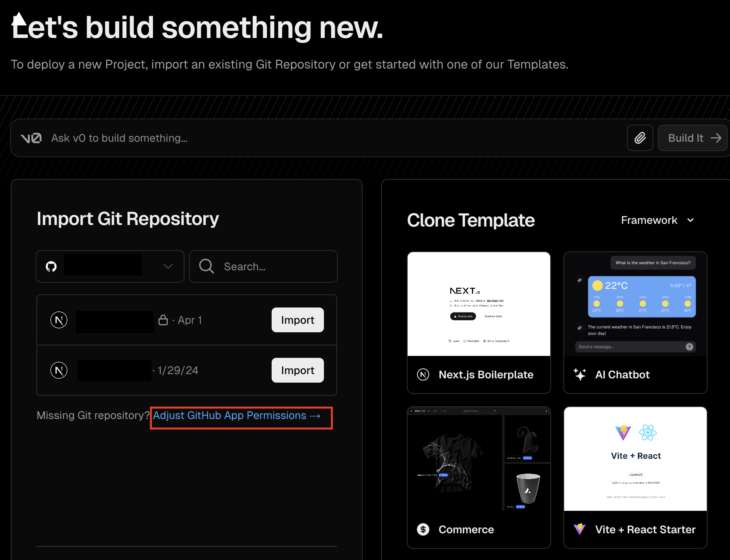Open the Commerce template preview
Viewport: 730px width, 560px height.
[x=479, y=459]
